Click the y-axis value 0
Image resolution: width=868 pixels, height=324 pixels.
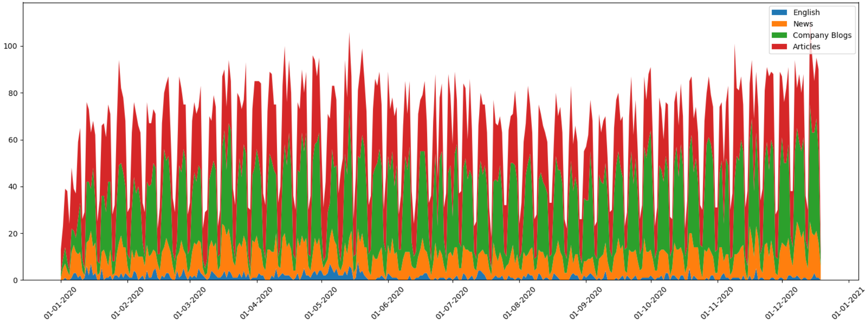(16, 281)
